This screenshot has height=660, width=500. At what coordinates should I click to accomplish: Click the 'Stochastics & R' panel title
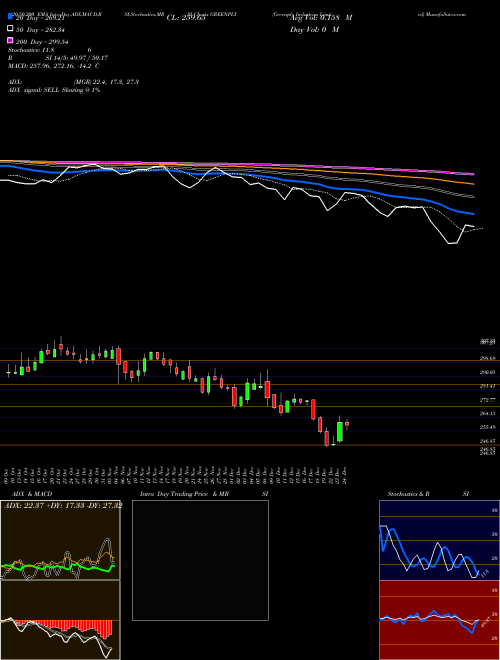pos(408,494)
